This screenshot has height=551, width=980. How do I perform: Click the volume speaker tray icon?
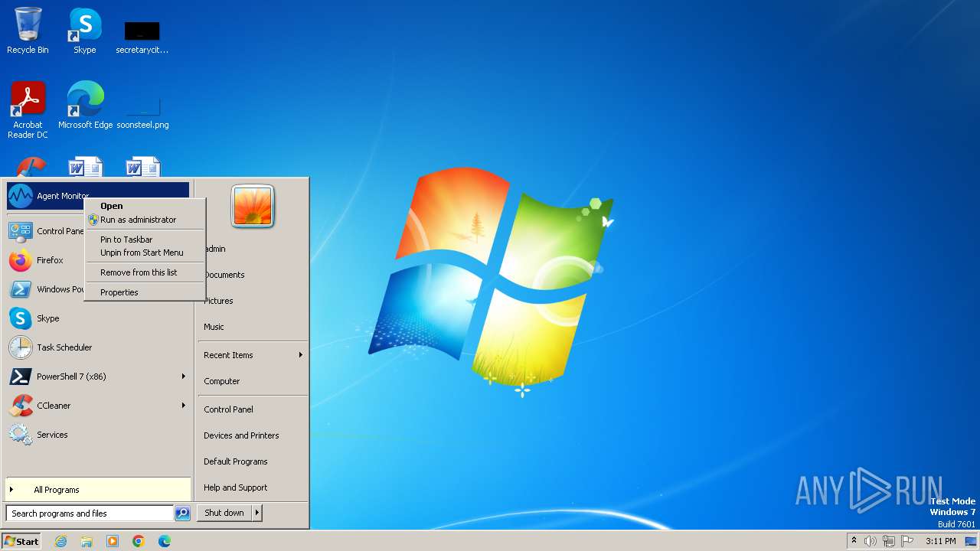click(871, 541)
